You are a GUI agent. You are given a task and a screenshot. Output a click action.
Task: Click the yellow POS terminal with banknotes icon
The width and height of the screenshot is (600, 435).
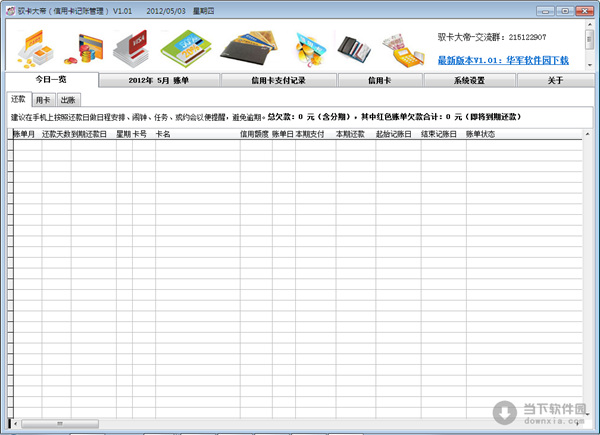pyautogui.click(x=403, y=51)
